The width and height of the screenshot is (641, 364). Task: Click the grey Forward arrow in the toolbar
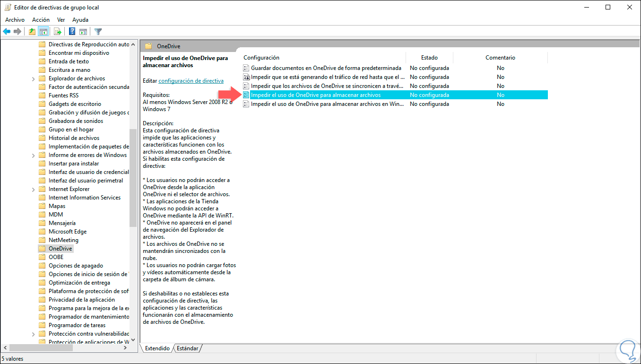pos(17,32)
